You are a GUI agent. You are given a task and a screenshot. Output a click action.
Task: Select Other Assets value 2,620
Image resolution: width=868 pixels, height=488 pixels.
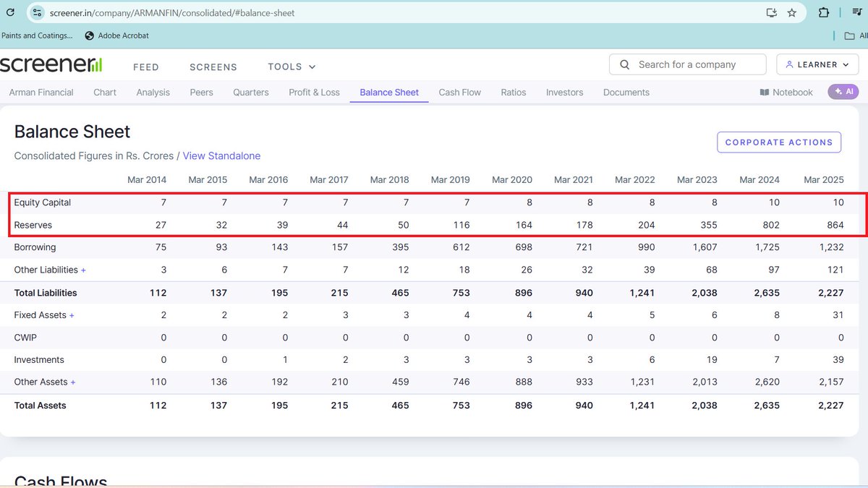point(765,382)
